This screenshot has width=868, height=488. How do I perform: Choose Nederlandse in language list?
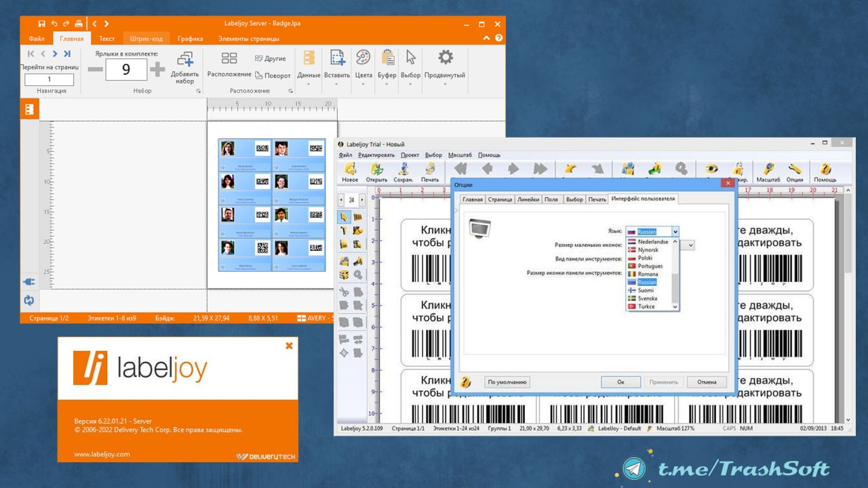click(648, 242)
